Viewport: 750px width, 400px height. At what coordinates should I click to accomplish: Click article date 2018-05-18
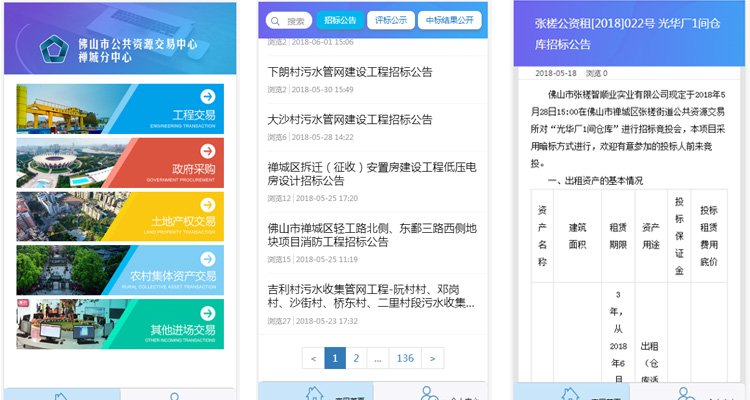point(556,73)
